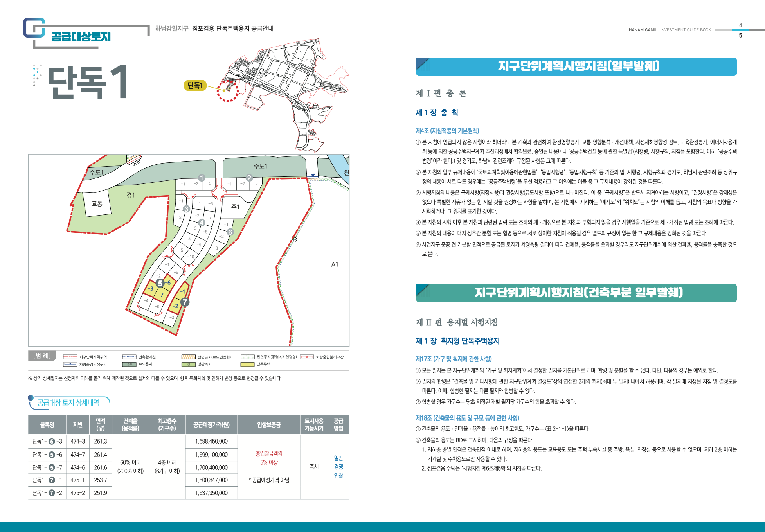Click the price 1,600,847,000

pos(211,480)
